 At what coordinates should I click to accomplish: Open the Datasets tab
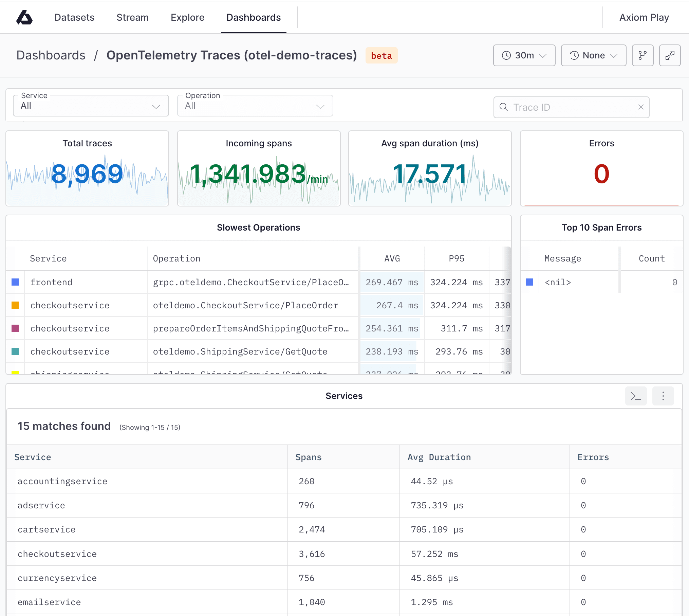[x=74, y=17]
